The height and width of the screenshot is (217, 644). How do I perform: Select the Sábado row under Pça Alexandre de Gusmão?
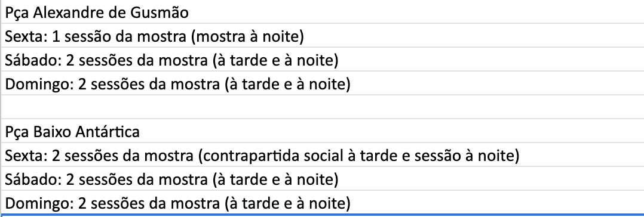click(x=322, y=60)
